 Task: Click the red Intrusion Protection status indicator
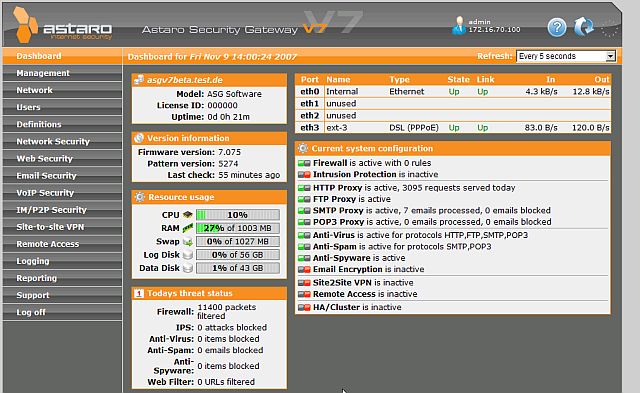[x=304, y=175]
